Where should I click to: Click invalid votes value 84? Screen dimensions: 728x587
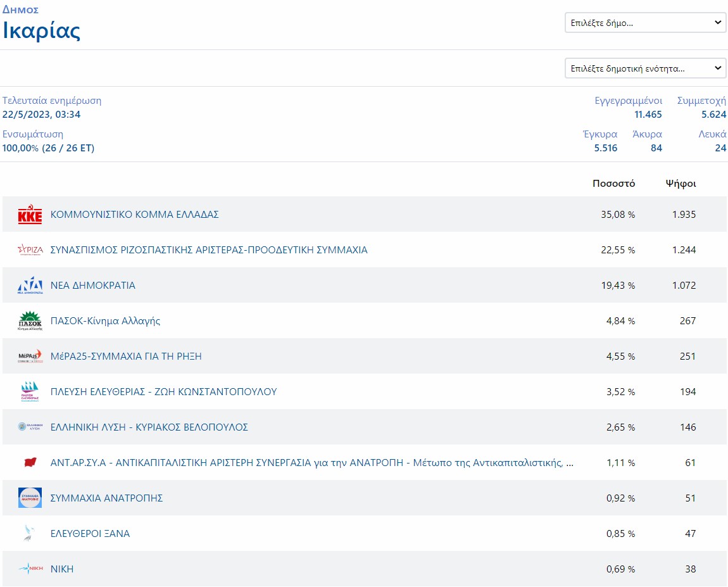656,148
